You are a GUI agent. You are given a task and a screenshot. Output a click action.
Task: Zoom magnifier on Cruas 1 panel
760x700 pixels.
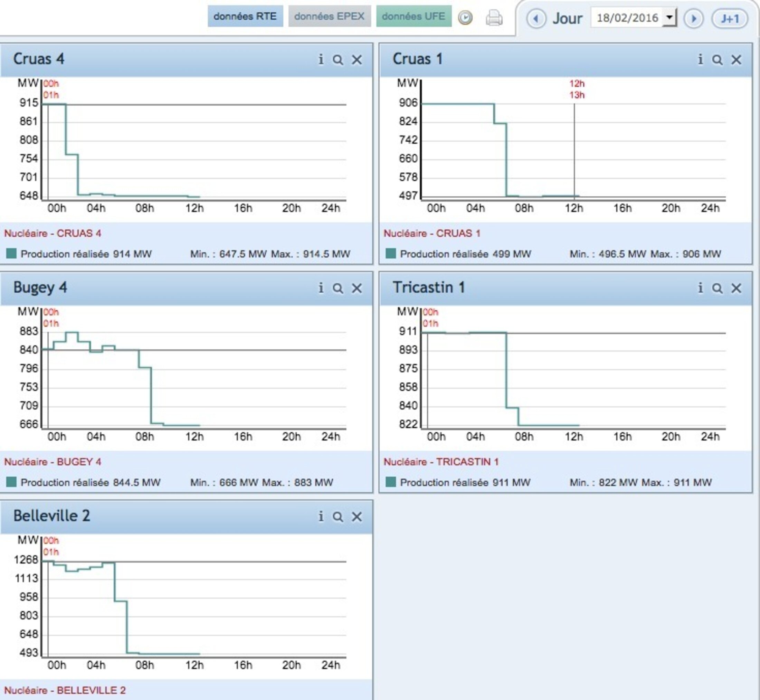tap(717, 60)
